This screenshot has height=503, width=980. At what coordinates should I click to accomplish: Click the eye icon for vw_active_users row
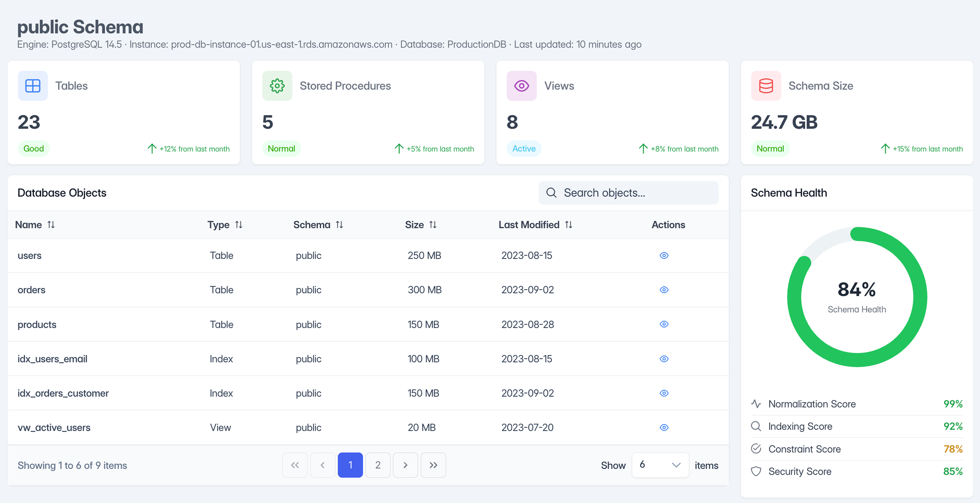click(x=664, y=428)
